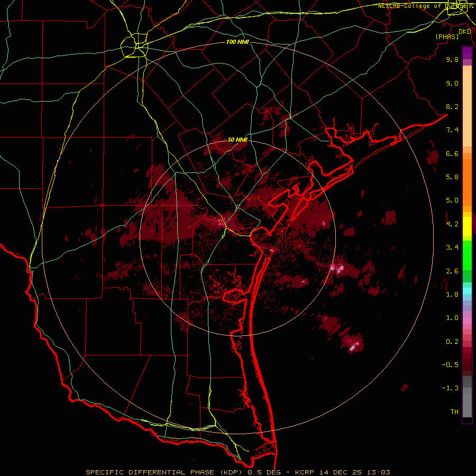Select the 4.2 value on the color scale
476x476 pixels.
coord(452,224)
